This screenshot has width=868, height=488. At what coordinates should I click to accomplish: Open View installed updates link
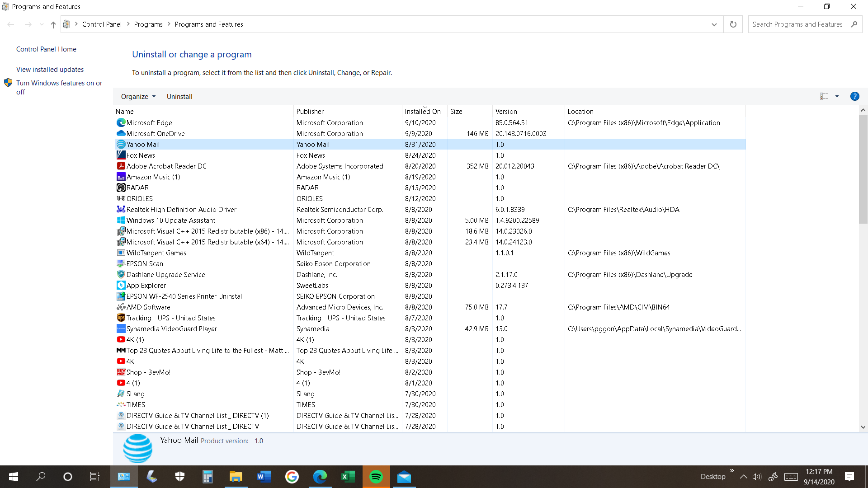coord(50,70)
